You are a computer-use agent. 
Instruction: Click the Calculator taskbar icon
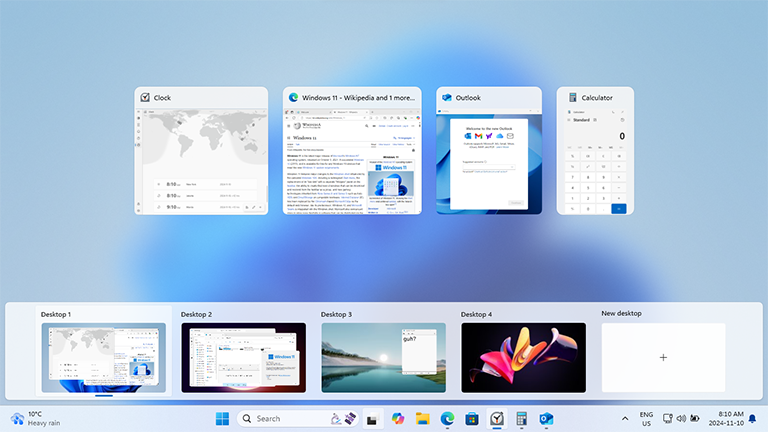(522, 418)
